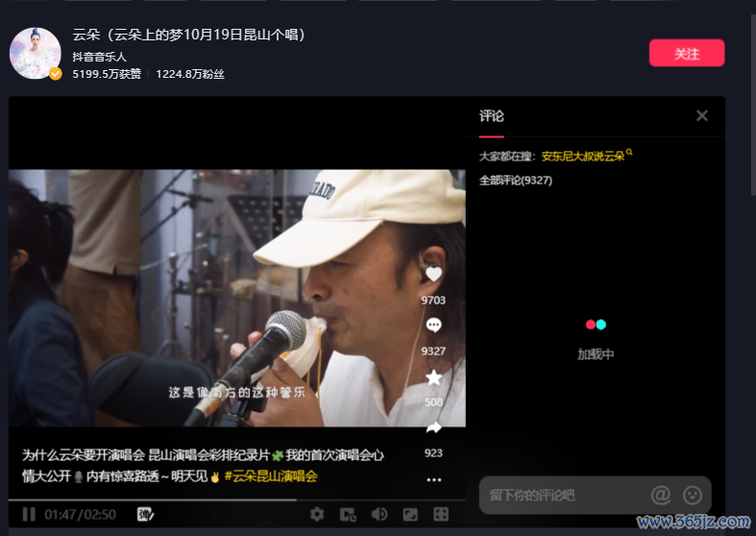Viewport: 756px width, 536px height.
Task: Select the 评论 tab
Action: click(491, 116)
